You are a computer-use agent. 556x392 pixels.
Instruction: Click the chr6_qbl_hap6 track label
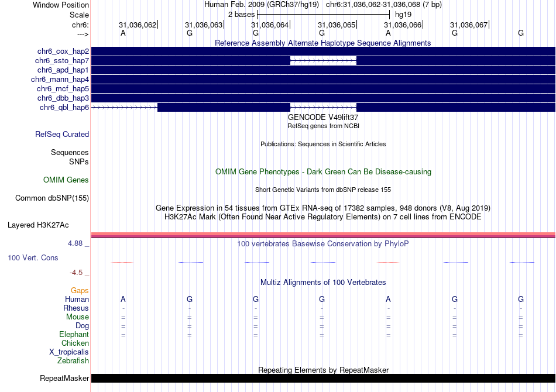click(64, 108)
